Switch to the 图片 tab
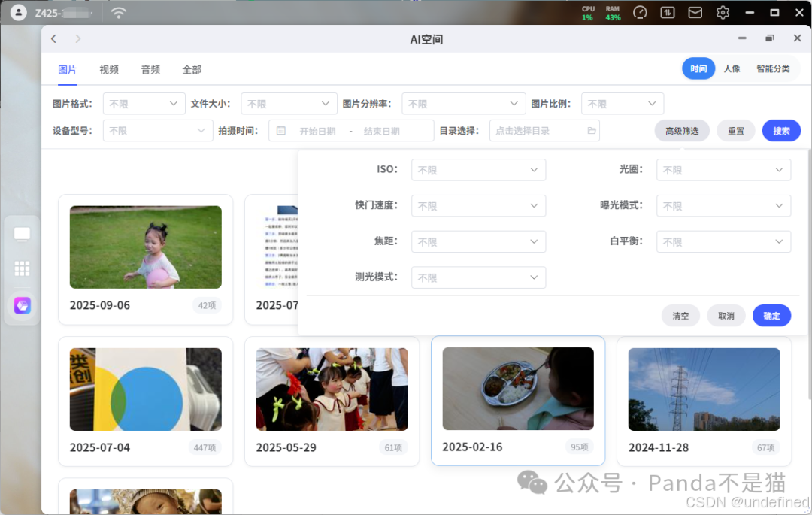Image resolution: width=812 pixels, height=515 pixels. point(68,69)
